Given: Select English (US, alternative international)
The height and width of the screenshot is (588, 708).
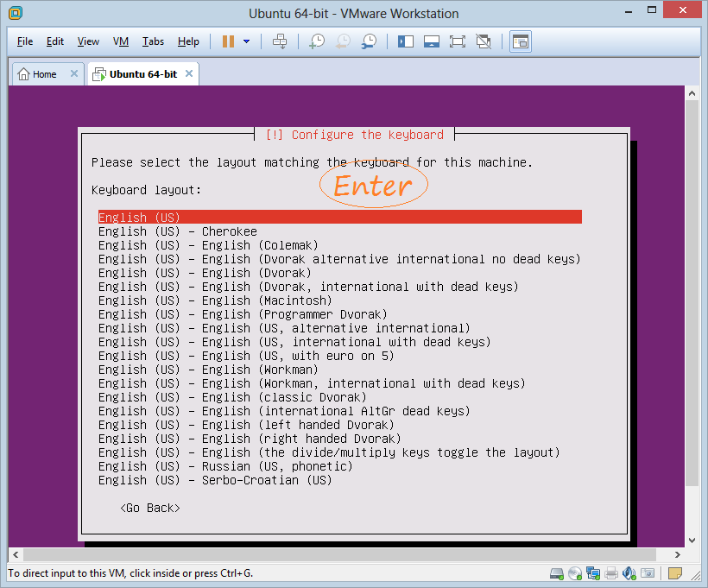Looking at the screenshot, I should tap(284, 328).
